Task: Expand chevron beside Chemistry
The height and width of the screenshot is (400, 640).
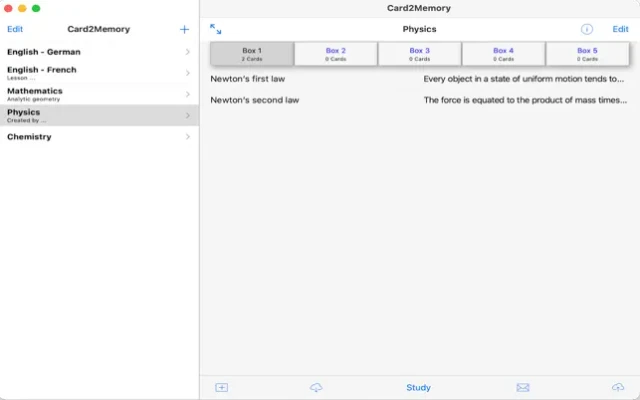Action: click(188, 137)
